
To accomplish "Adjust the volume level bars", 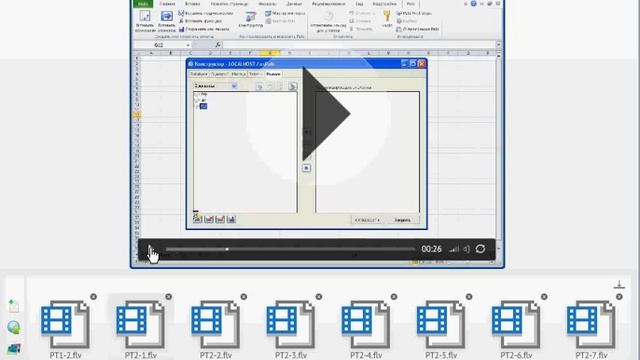I will pyautogui.click(x=454, y=249).
